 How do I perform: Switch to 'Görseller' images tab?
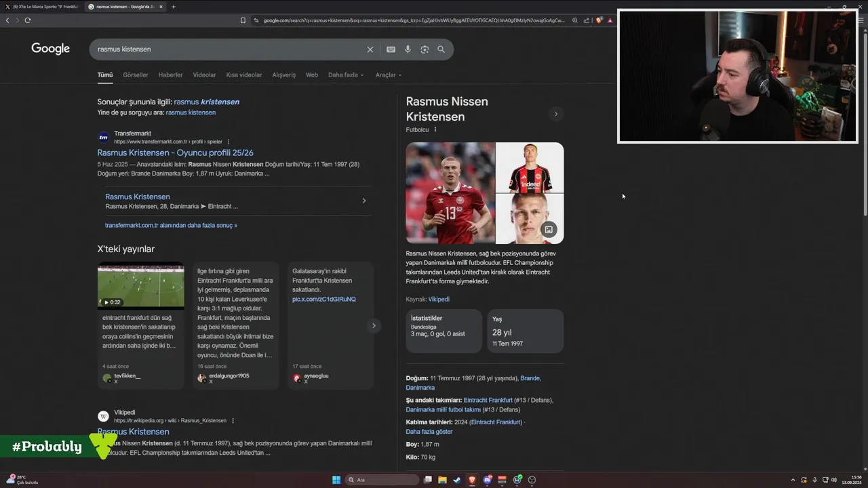136,75
